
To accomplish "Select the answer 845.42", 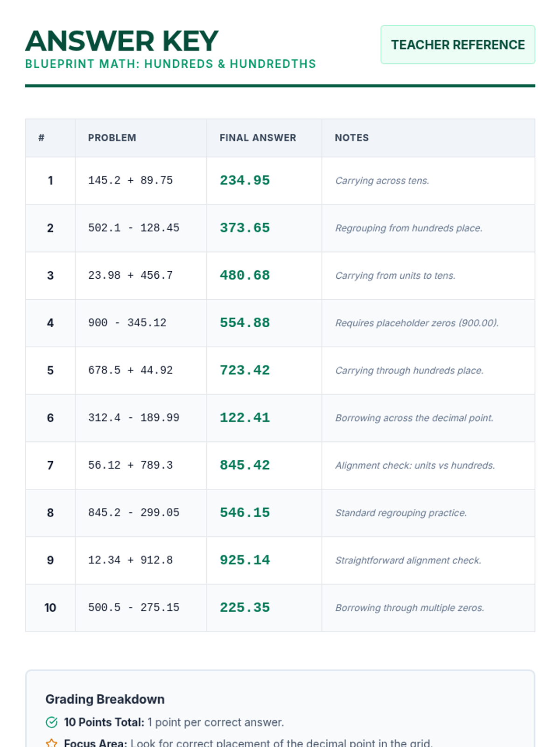I will tap(245, 465).
